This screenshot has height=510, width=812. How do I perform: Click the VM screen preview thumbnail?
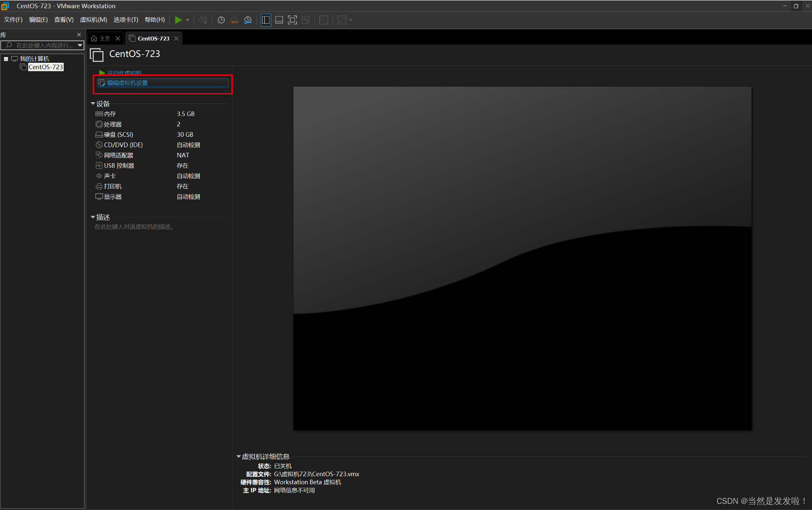pyautogui.click(x=523, y=258)
